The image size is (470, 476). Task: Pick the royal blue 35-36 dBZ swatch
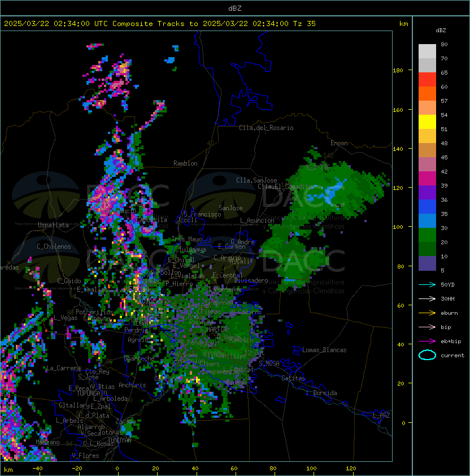[427, 207]
